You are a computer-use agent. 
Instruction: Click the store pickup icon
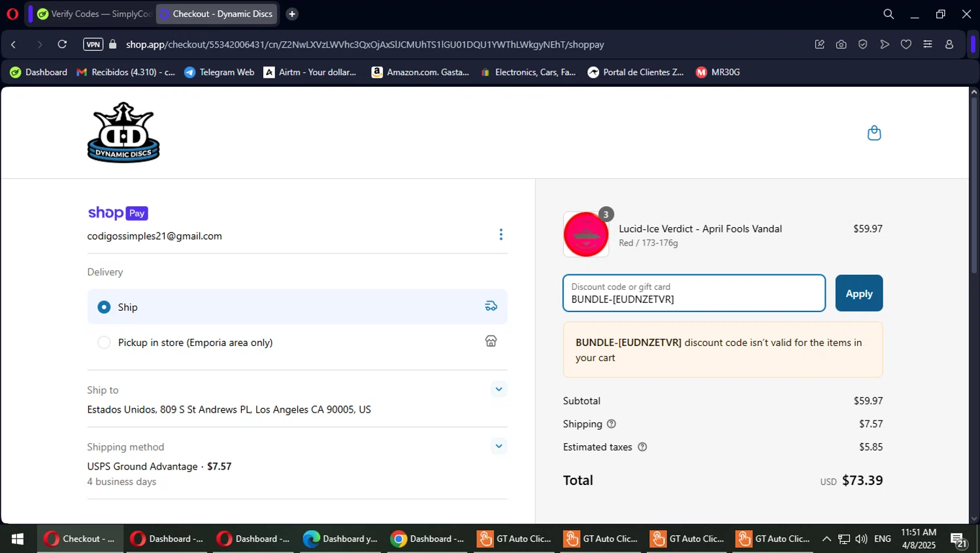point(491,341)
